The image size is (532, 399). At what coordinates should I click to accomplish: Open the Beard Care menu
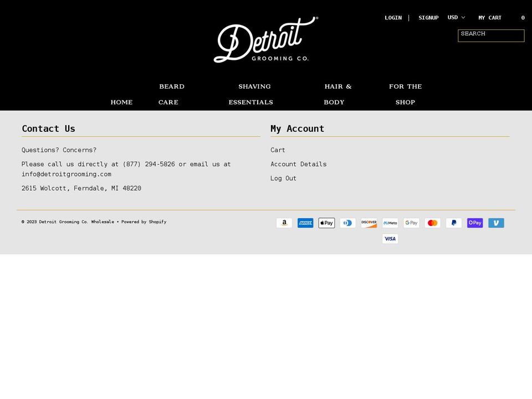tap(171, 94)
